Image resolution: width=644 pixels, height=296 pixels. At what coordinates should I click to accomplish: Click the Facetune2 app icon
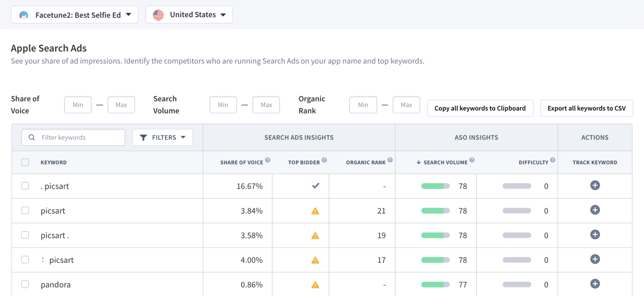click(x=24, y=15)
